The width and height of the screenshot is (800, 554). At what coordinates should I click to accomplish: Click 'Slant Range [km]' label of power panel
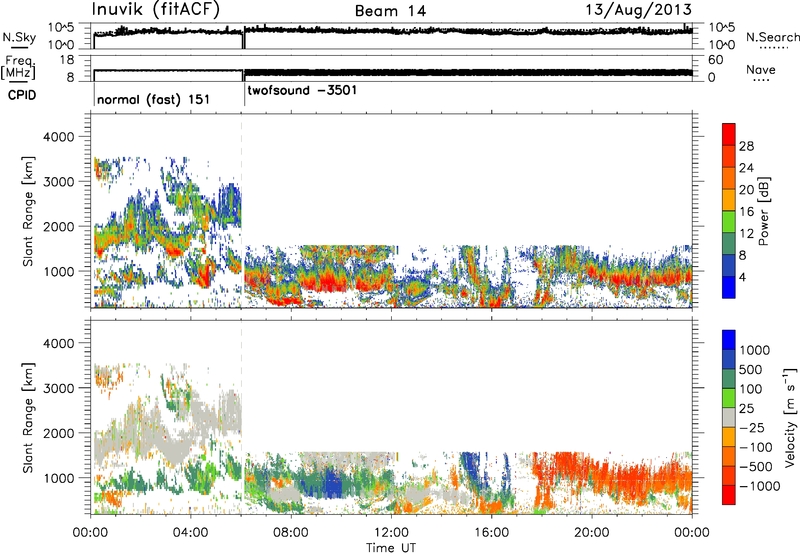point(28,211)
